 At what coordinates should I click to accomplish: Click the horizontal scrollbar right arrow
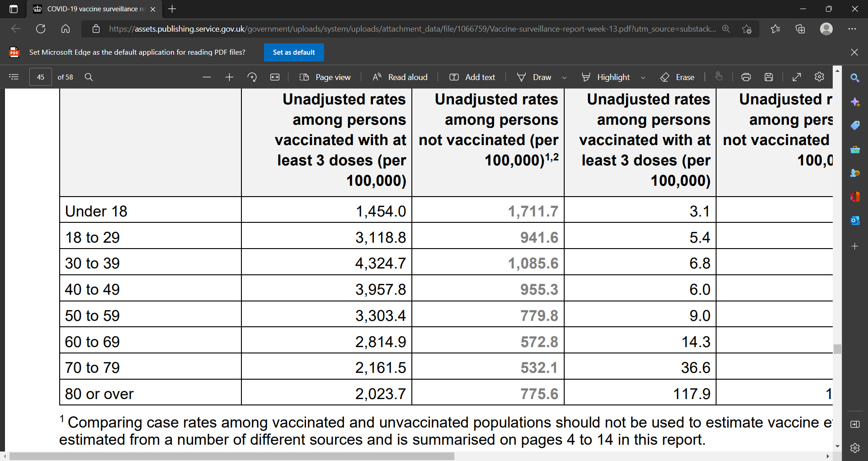pyautogui.click(x=828, y=456)
